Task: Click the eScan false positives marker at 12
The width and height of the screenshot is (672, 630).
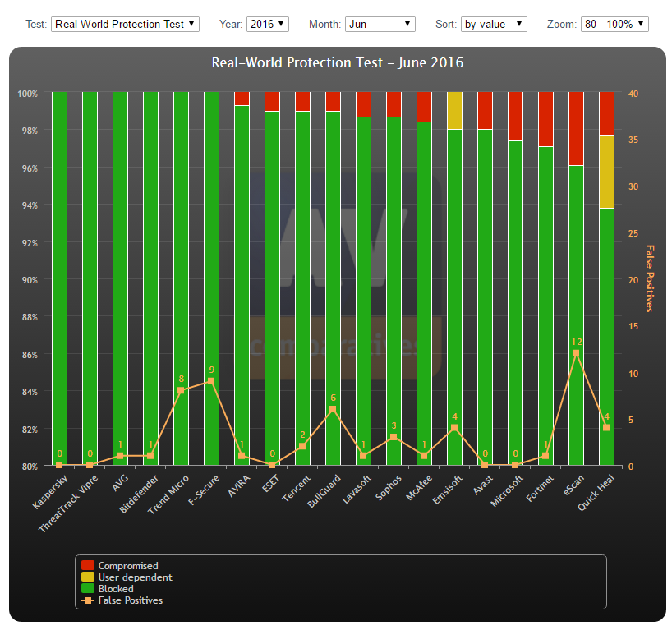Action: coord(576,353)
